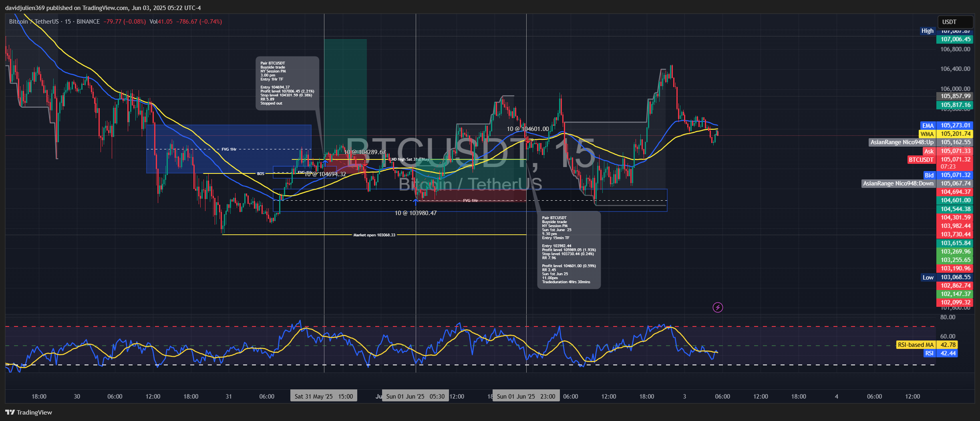The width and height of the screenshot is (980, 421).
Task: Click the red Ask label
Action: pos(929,151)
